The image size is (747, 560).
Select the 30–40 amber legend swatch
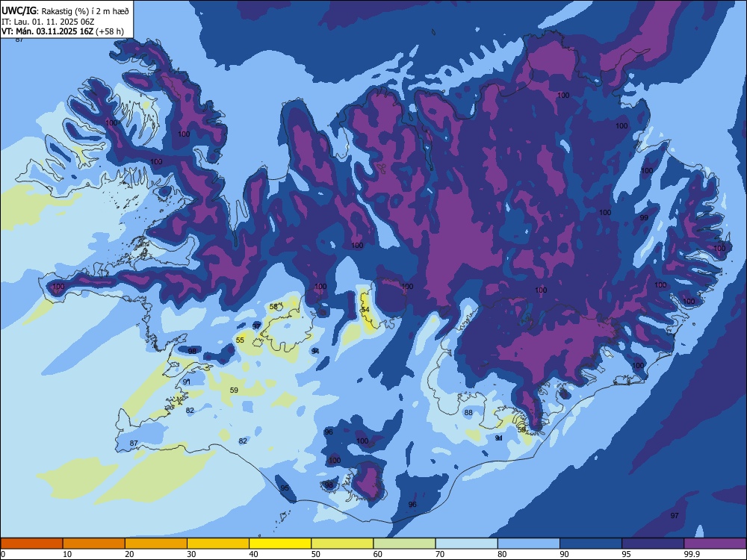218,544
